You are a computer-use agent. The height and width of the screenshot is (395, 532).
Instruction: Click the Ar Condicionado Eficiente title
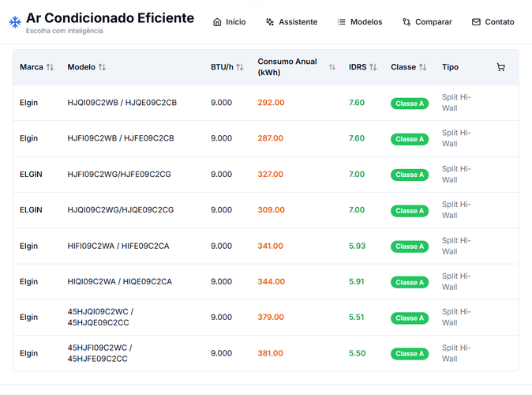click(x=111, y=18)
